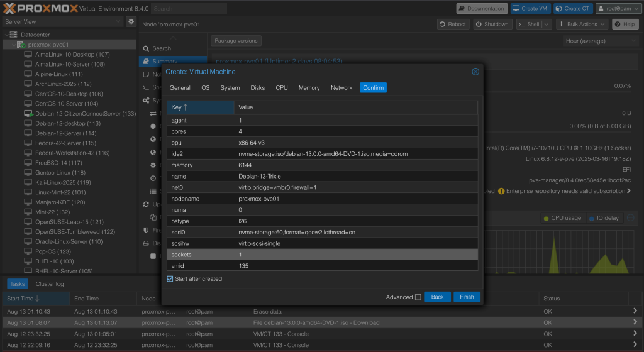Open the ISO Download task details arrow
The width and height of the screenshot is (644, 352).
click(x=635, y=322)
